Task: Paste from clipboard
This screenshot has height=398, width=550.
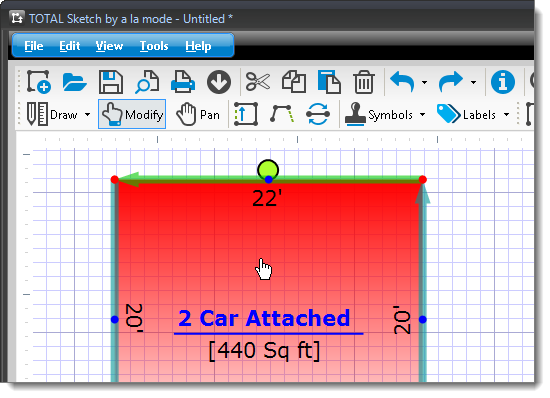Action: 329,82
